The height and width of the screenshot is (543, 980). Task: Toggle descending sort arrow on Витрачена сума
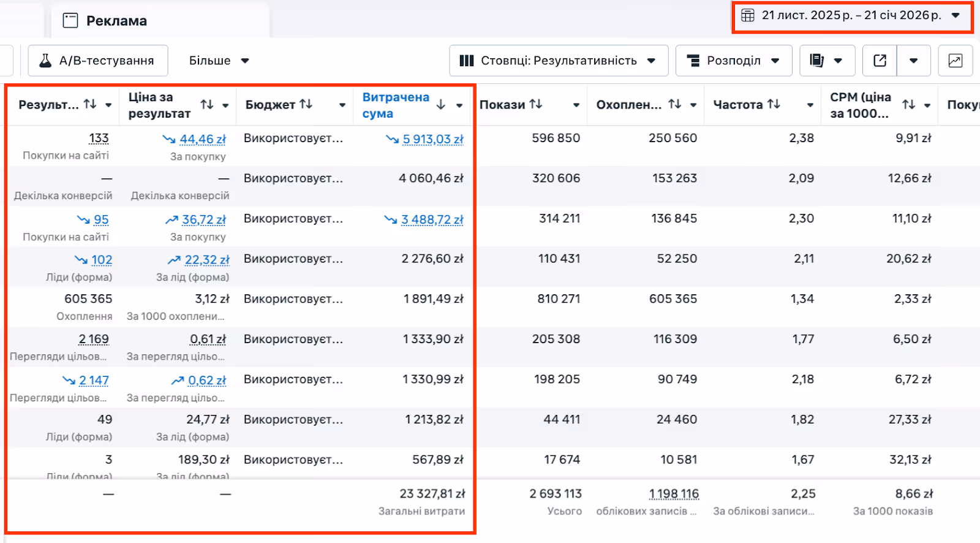[x=441, y=105]
